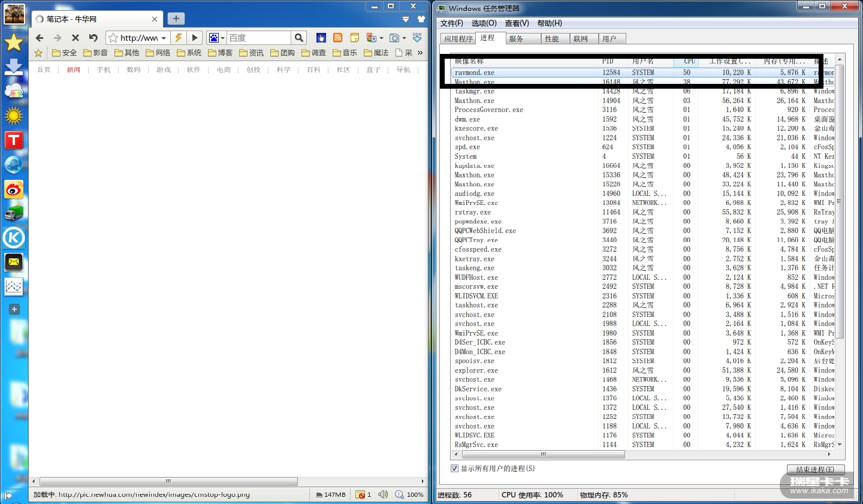The width and height of the screenshot is (863, 504).
Task: Toggle the ad blocker icon in status bar
Action: [x=360, y=494]
